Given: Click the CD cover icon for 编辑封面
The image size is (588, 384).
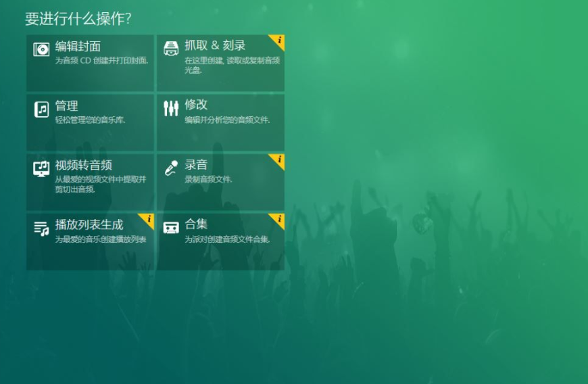Looking at the screenshot, I should coord(41,49).
